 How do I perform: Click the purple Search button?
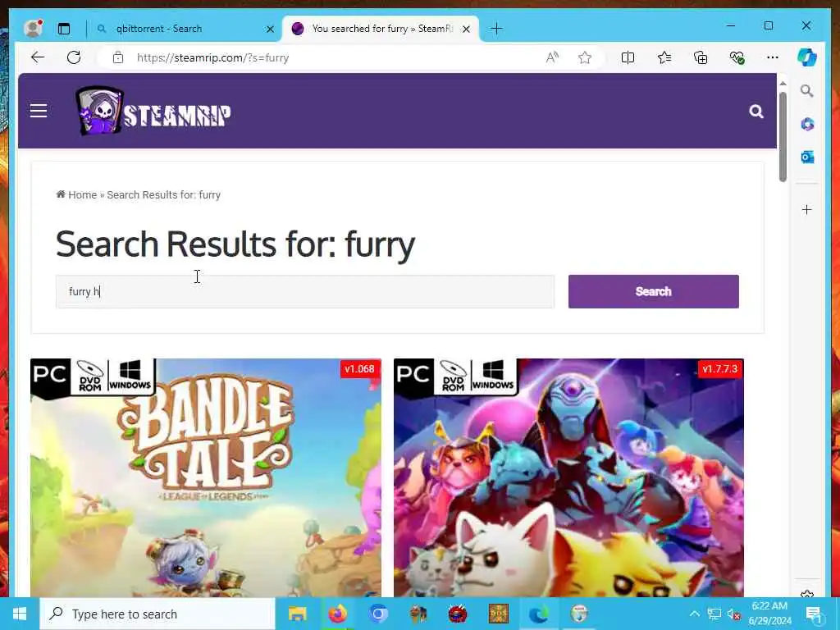(x=653, y=291)
